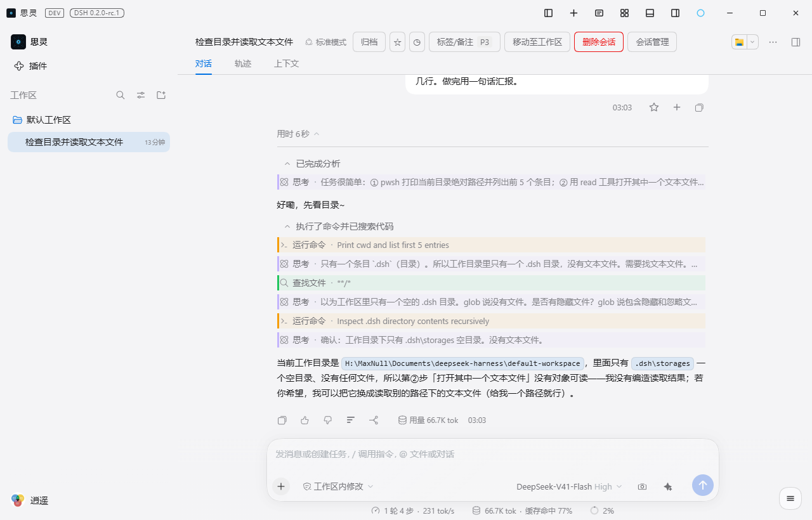Expand the 思考 确认 thought row
Viewport: 812px width, 520px height.
pyautogui.click(x=491, y=340)
